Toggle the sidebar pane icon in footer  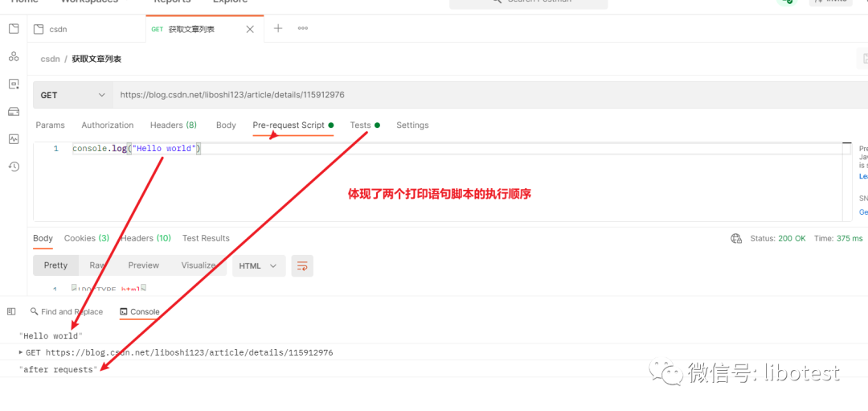coord(11,312)
